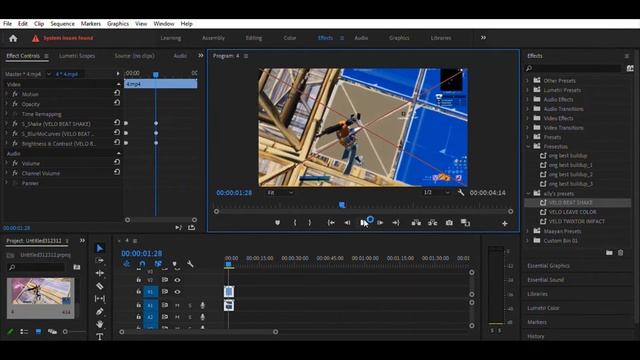Image resolution: width=640 pixels, height=360 pixels.
Task: Click the Accelerated Effects filter icon
Action: click(630, 68)
